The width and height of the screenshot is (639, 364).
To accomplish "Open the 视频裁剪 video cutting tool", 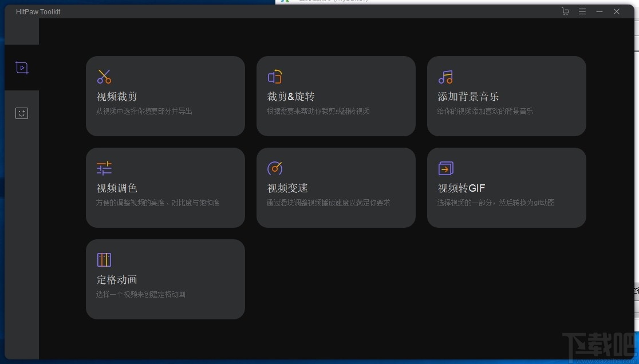I will click(165, 96).
